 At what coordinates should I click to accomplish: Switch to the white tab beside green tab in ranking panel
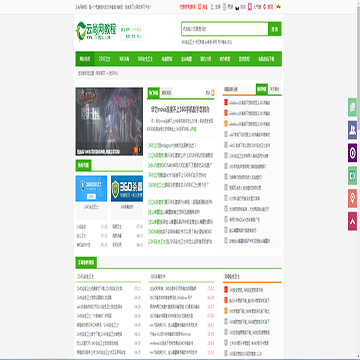pyautogui.click(x=275, y=89)
